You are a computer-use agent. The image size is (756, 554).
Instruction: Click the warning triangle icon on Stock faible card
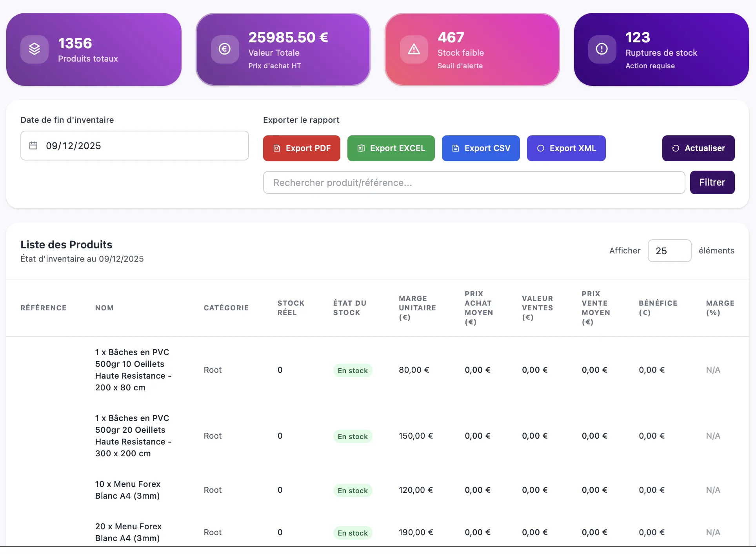tap(414, 49)
